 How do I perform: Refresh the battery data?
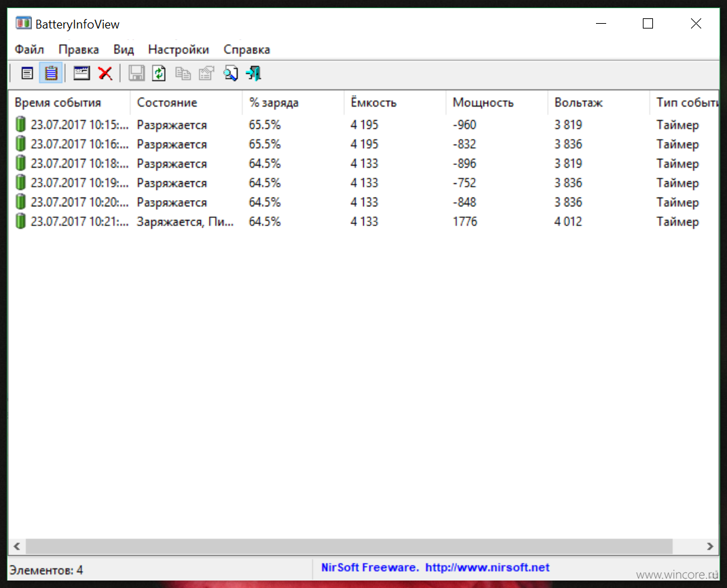coord(159,73)
